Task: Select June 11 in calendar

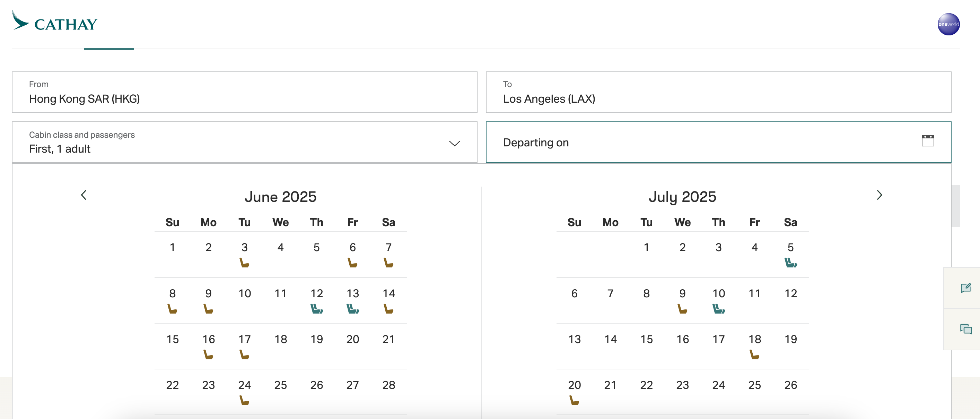Action: 280,293
